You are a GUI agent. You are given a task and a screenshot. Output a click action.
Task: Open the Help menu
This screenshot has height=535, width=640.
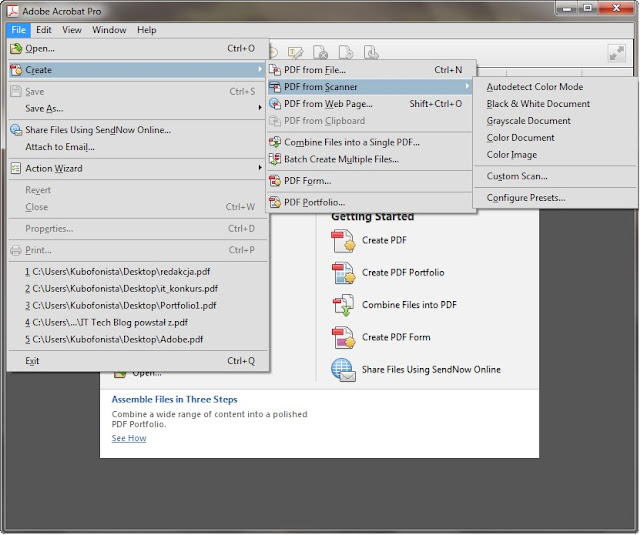pos(147,30)
